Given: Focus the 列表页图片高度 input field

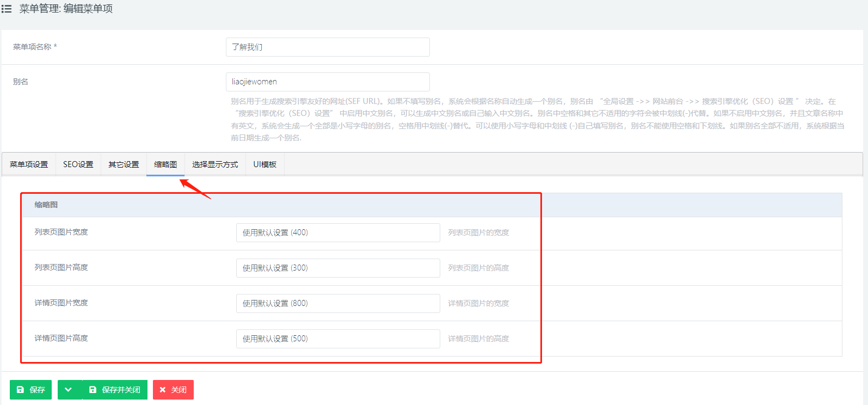Looking at the screenshot, I should coord(338,268).
